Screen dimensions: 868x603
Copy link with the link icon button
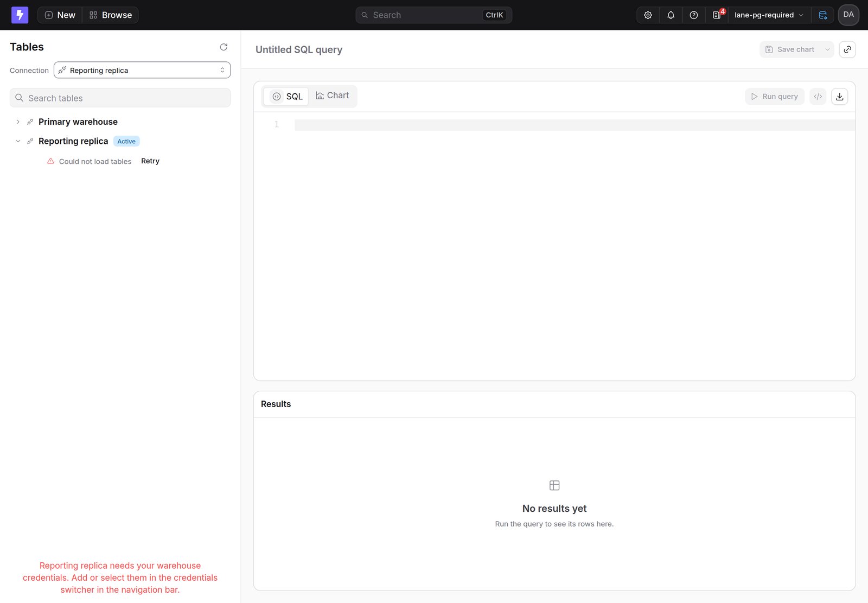[x=847, y=49]
